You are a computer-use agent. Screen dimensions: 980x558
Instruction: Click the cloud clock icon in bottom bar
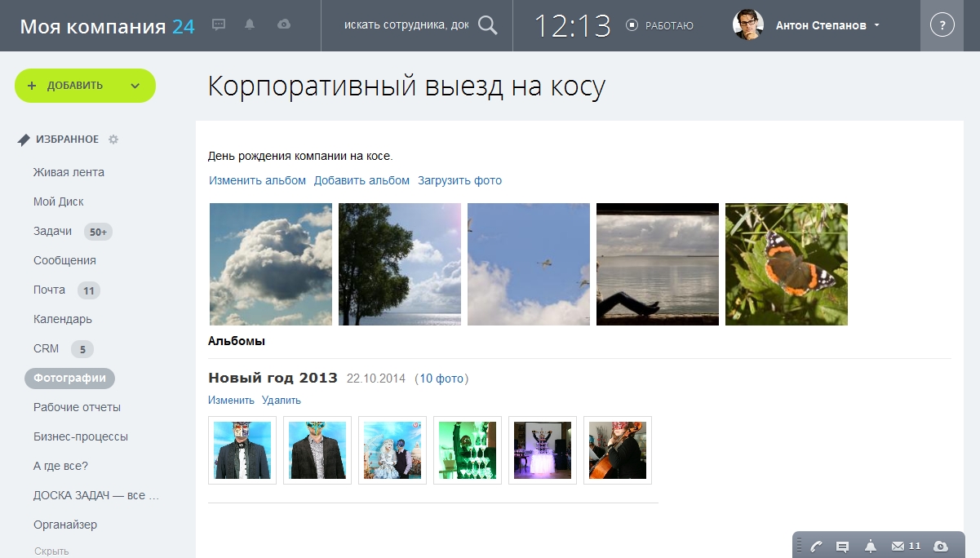[x=941, y=546]
